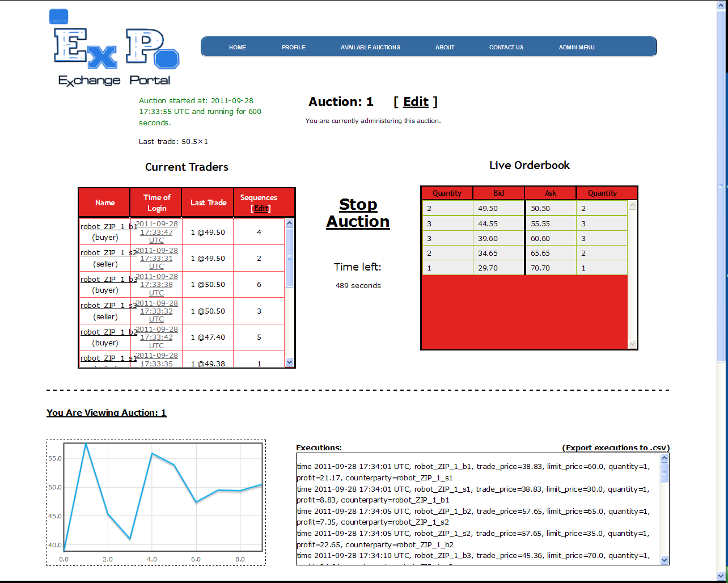Screen dimensions: 728x583
Task: Click the Stop Auction link
Action: pyautogui.click(x=358, y=213)
